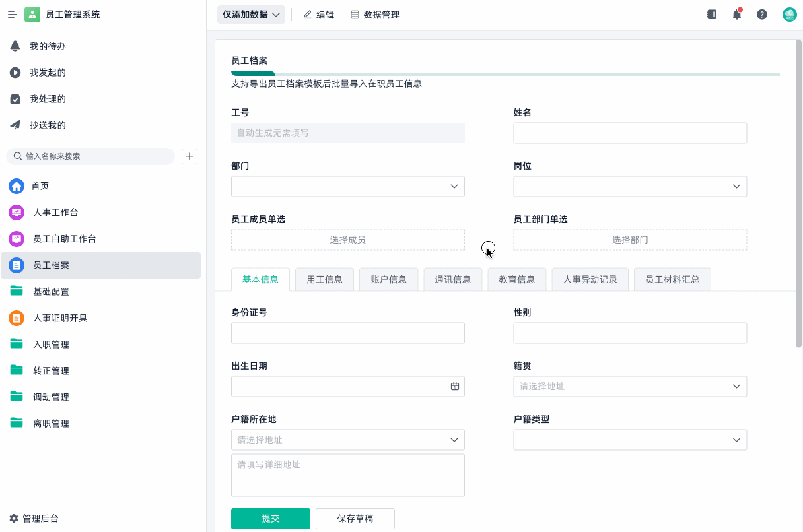
Task: Collapse the sidebar using the hamburger icon
Action: 13,15
